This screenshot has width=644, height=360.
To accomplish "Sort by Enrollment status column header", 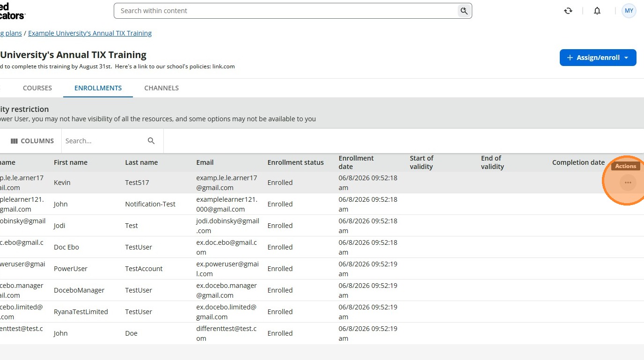I will (x=295, y=162).
